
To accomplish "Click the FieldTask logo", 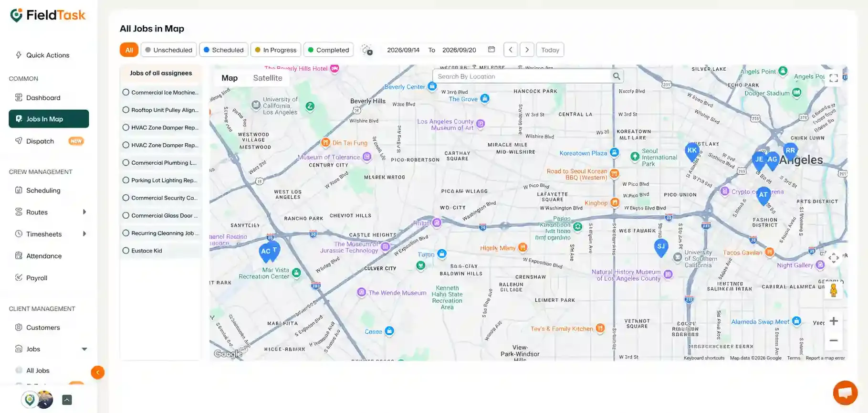I will [x=48, y=15].
